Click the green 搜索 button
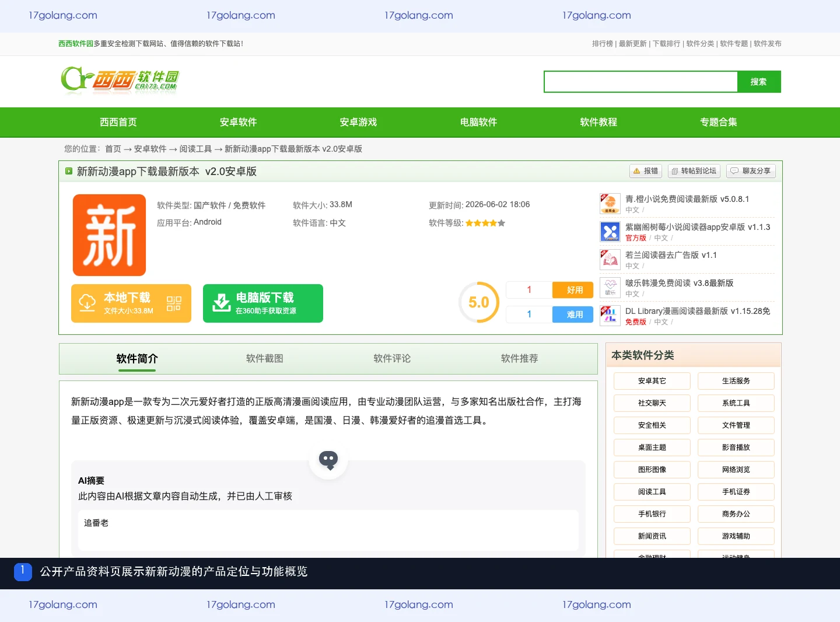 coord(759,82)
